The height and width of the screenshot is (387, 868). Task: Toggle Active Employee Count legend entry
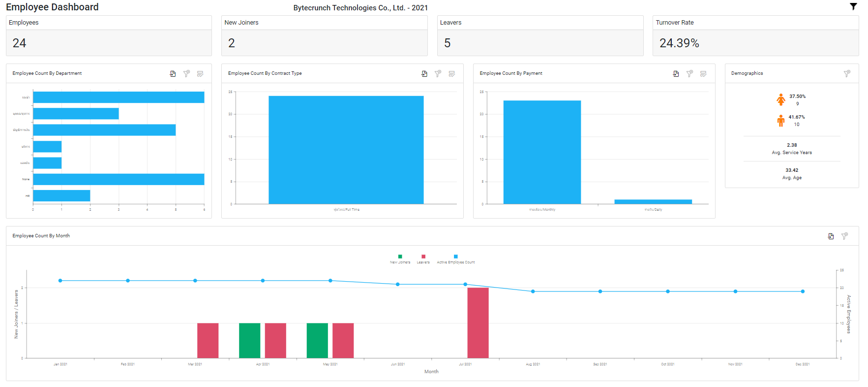[x=456, y=259]
